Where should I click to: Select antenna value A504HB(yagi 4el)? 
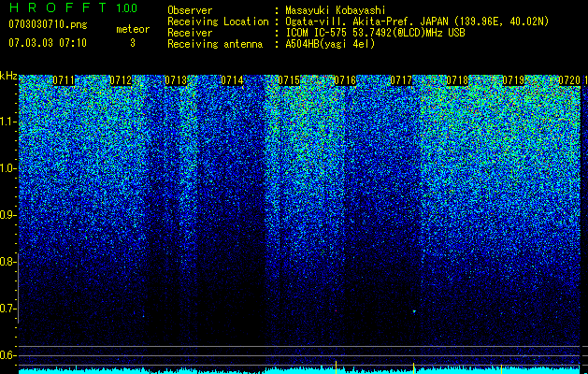pyautogui.click(x=330, y=44)
